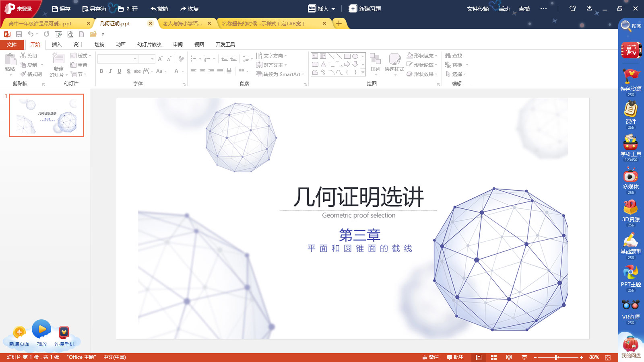The width and height of the screenshot is (644, 362).
Task: Click the 新增页面 add page icon
Action: 19,333
